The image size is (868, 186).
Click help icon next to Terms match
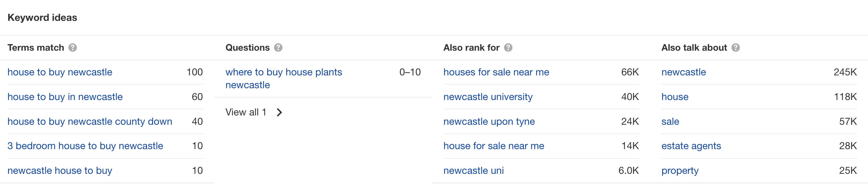click(x=73, y=48)
